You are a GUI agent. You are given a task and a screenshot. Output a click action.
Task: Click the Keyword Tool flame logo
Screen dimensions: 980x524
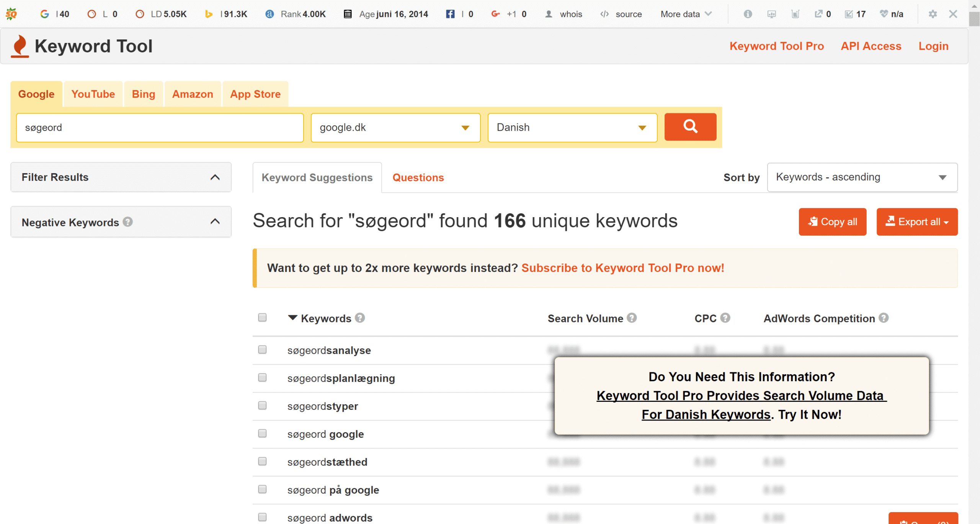point(20,46)
